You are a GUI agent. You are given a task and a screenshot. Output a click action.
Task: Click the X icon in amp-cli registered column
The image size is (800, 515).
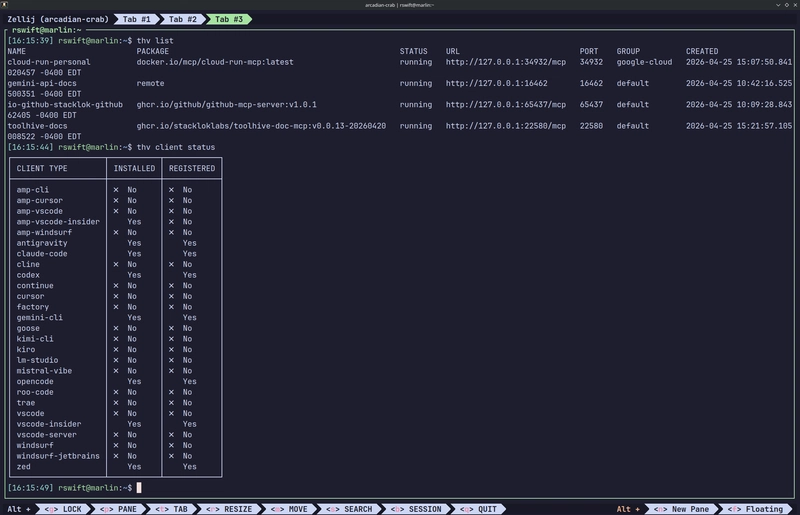point(171,190)
